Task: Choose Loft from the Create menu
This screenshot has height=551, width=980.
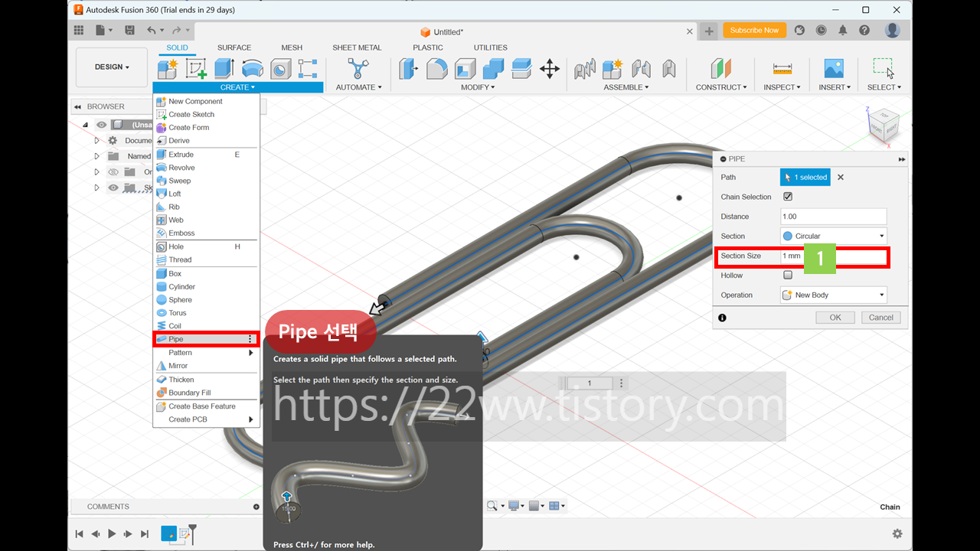Action: tap(206, 194)
